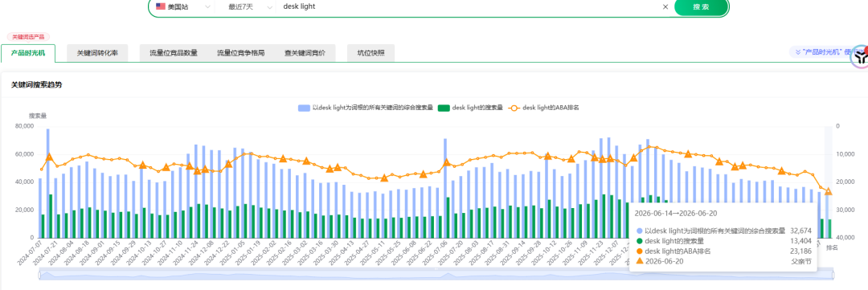Viewport: 868px width, 290px height.
Task: Expand the "产品时光机" usage guide chevron
Action: point(798,51)
